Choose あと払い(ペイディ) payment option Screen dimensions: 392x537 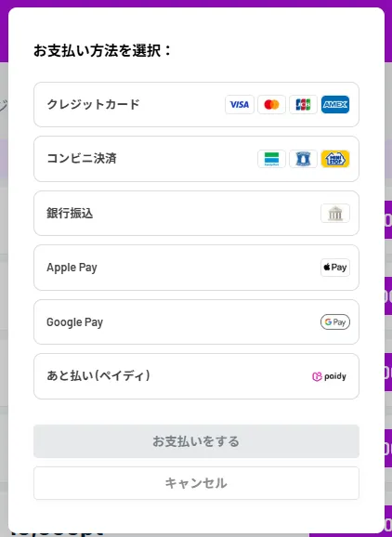click(x=196, y=376)
